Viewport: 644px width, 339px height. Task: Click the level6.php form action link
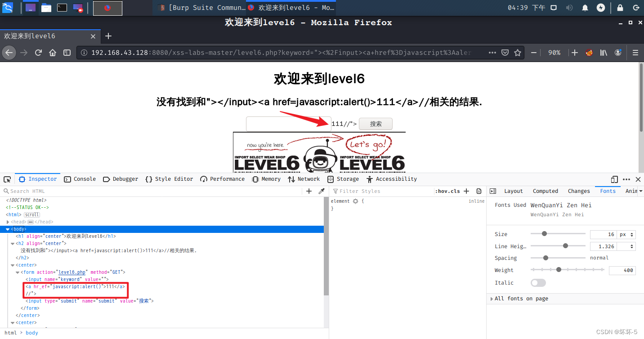(x=72, y=272)
